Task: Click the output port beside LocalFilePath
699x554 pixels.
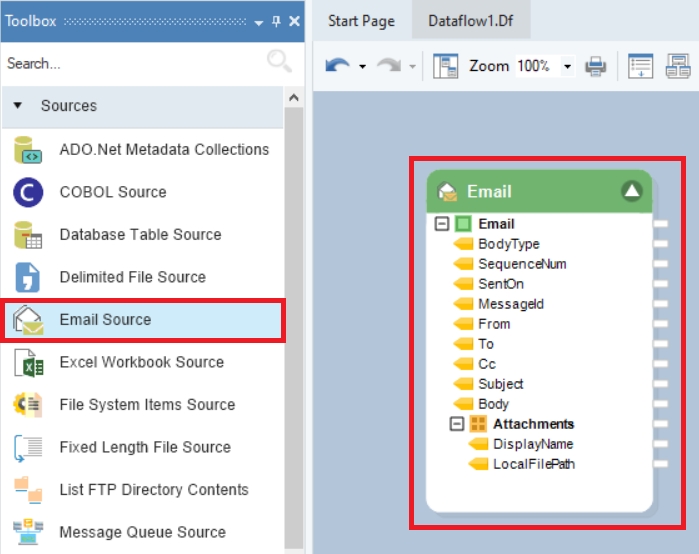Action: pos(661,464)
